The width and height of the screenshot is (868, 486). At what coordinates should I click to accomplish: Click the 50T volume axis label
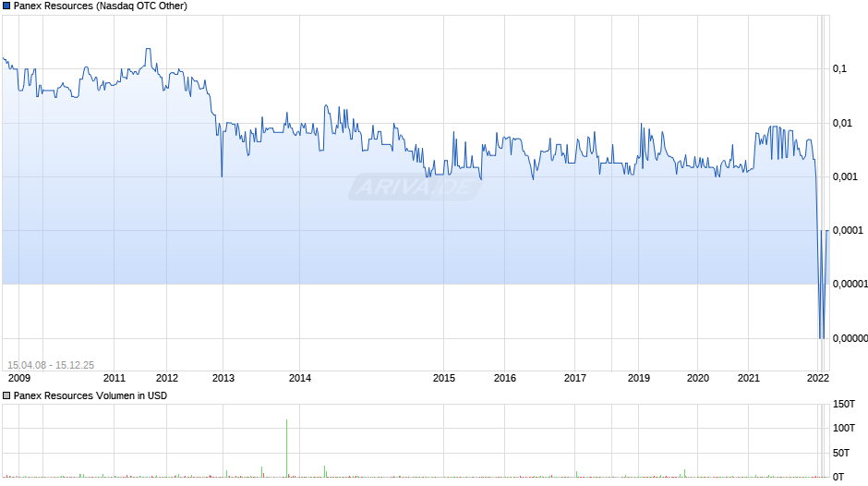[841, 453]
